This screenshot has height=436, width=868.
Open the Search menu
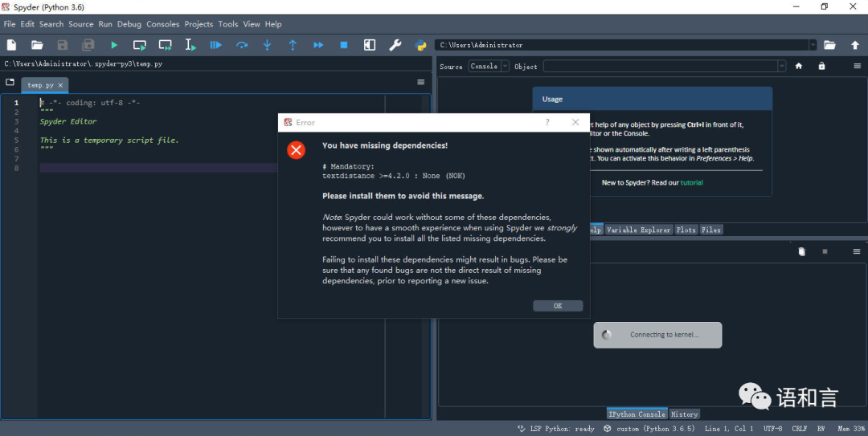[51, 24]
